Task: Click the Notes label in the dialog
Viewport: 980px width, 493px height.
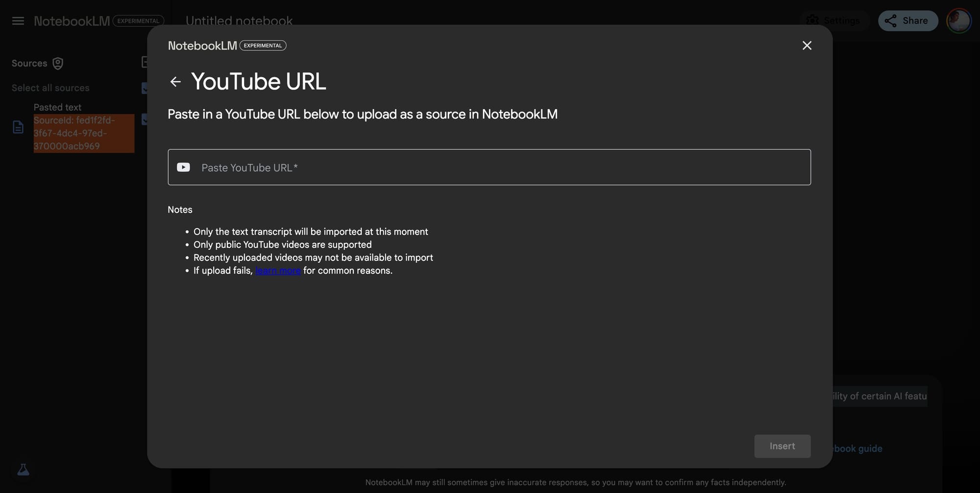Action: [180, 210]
